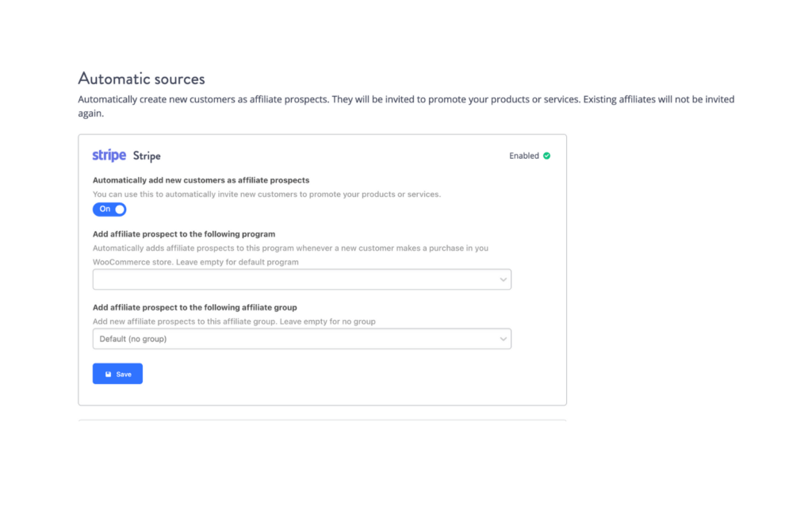This screenshot has height=508, width=812.
Task: Click the floppy disk icon on Save button
Action: [108, 373]
